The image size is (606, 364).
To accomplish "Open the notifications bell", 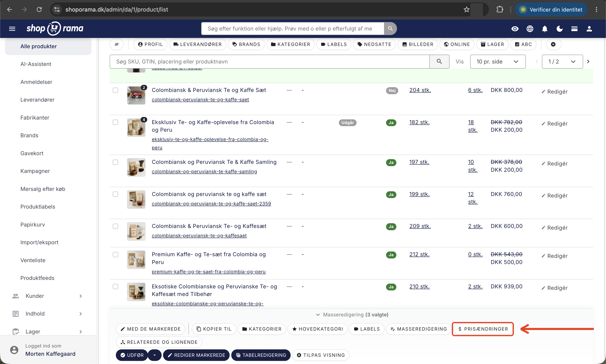I will [545, 29].
